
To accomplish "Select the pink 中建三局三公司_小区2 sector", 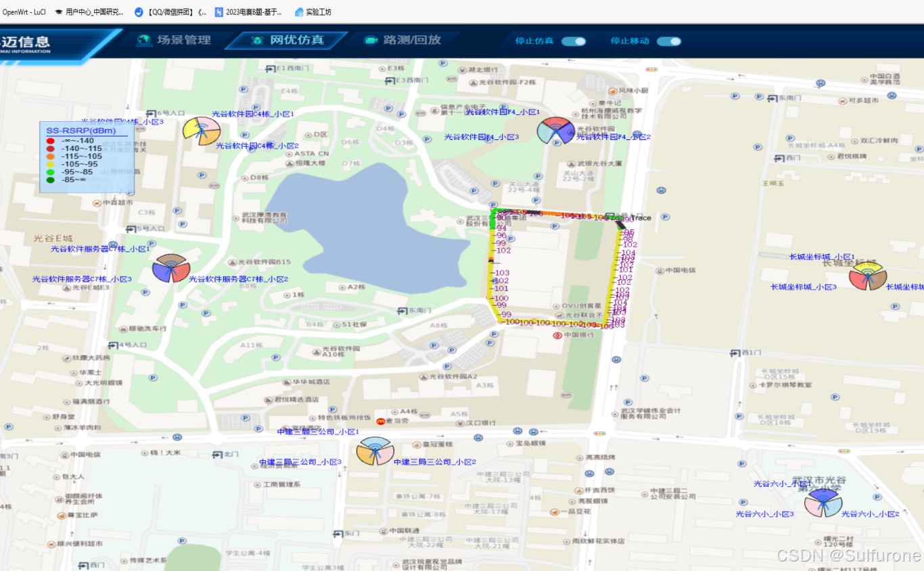I will (385, 455).
